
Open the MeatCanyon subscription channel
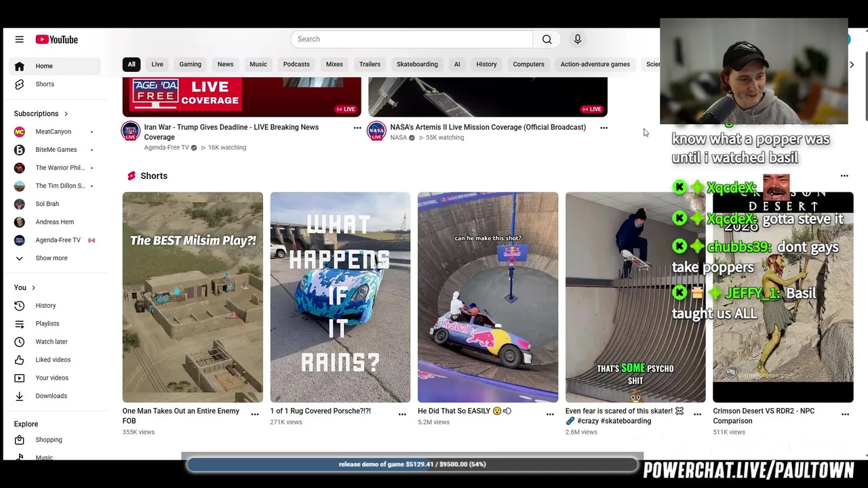(56, 131)
